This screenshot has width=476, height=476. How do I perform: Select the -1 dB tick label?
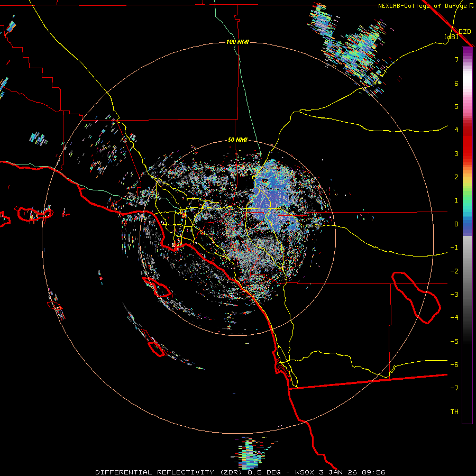tap(454, 248)
